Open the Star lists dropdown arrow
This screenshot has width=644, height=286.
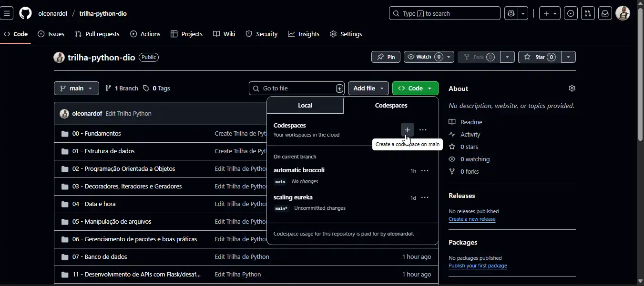[x=568, y=57]
